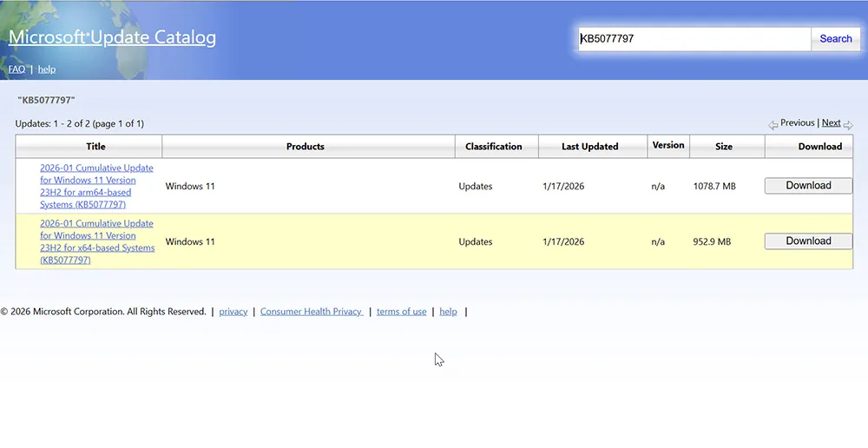Click the "KB5077797" search term heading

tap(47, 100)
